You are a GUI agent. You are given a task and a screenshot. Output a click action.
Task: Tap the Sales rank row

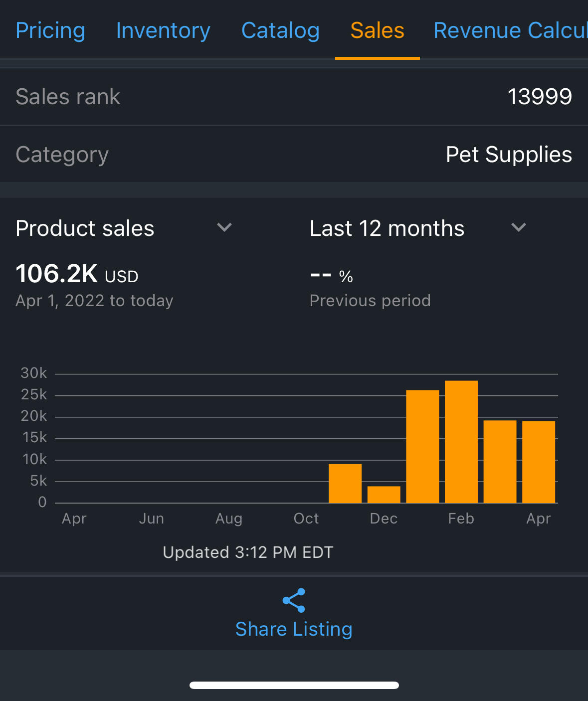click(x=294, y=97)
